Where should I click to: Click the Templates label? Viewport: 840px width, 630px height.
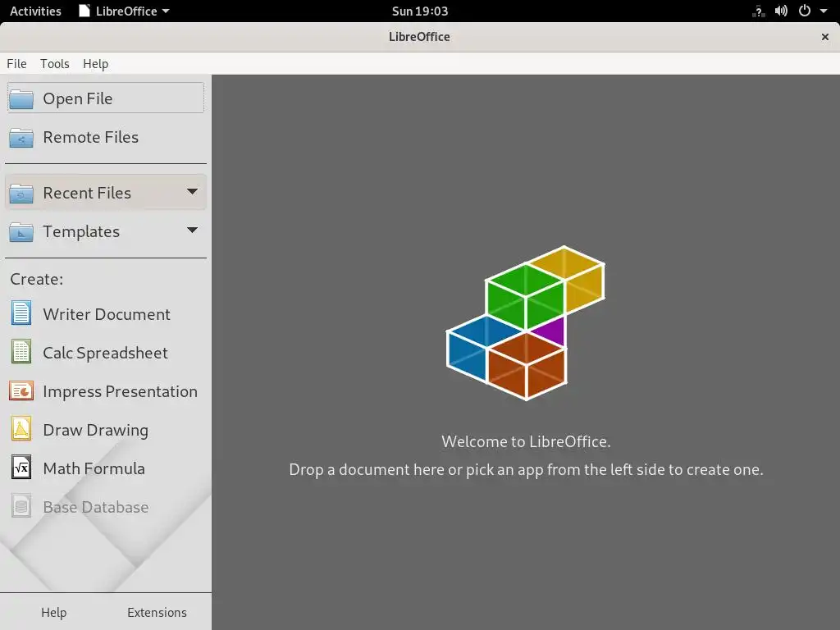(x=81, y=232)
